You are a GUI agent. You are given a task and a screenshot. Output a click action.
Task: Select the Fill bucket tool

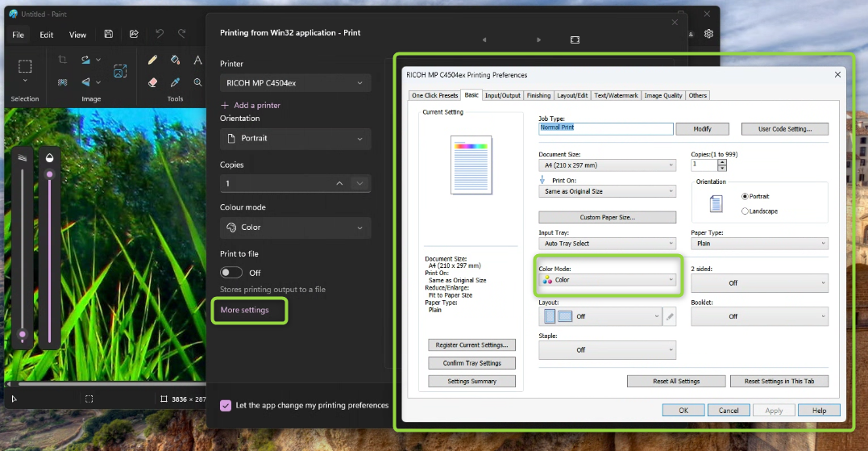point(175,60)
